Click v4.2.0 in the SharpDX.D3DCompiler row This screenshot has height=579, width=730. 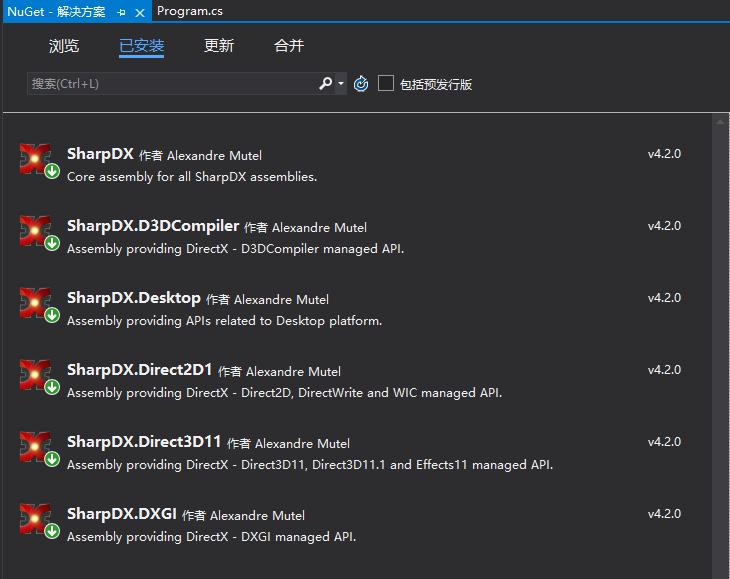tap(664, 226)
